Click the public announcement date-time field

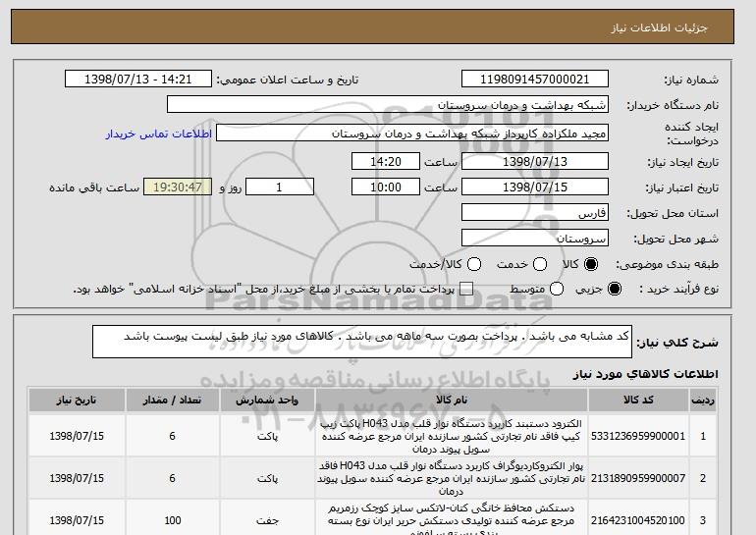138,80
